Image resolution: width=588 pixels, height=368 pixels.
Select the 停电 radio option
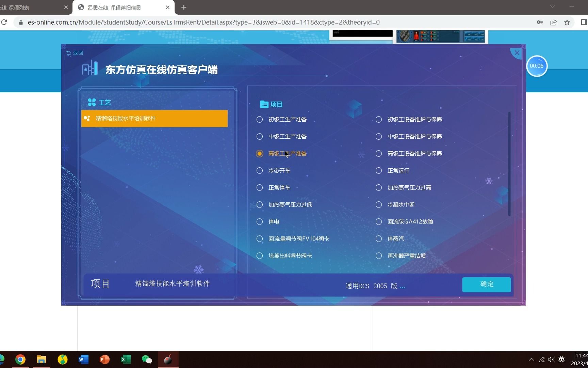[x=260, y=222]
